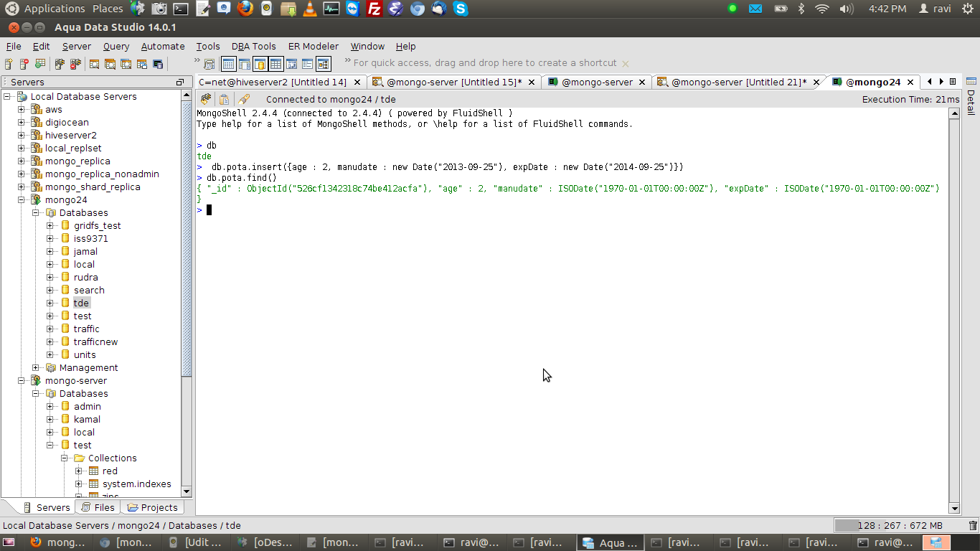Screen dimensions: 980x551
Task: Select the system.indexes collection
Action: [x=136, y=484]
